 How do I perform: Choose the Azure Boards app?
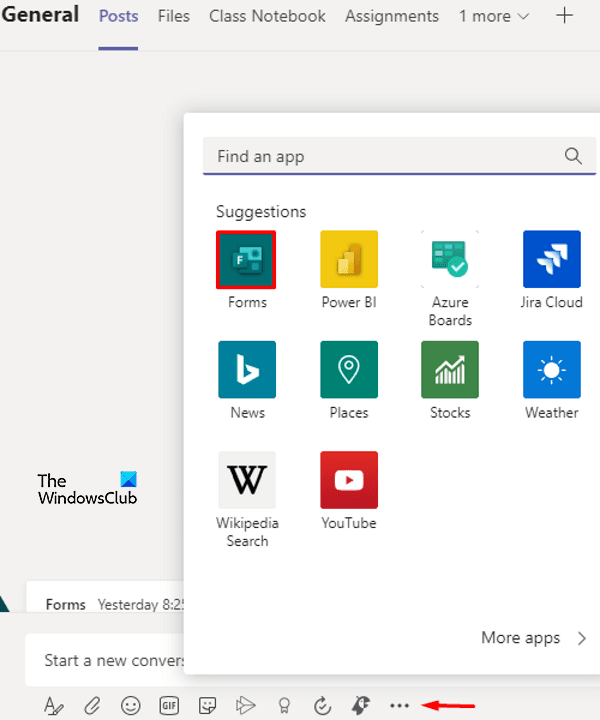450,259
